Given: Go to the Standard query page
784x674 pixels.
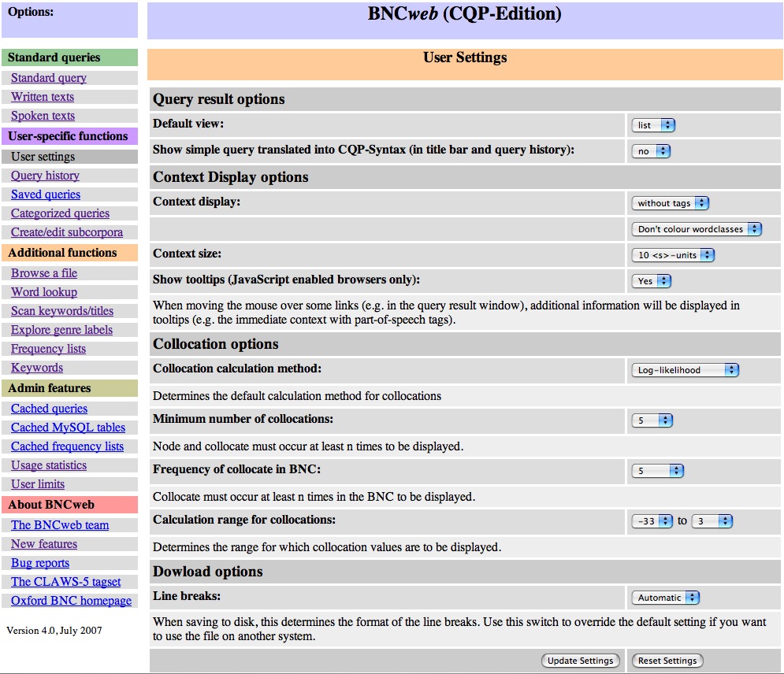Looking at the screenshot, I should (x=49, y=78).
